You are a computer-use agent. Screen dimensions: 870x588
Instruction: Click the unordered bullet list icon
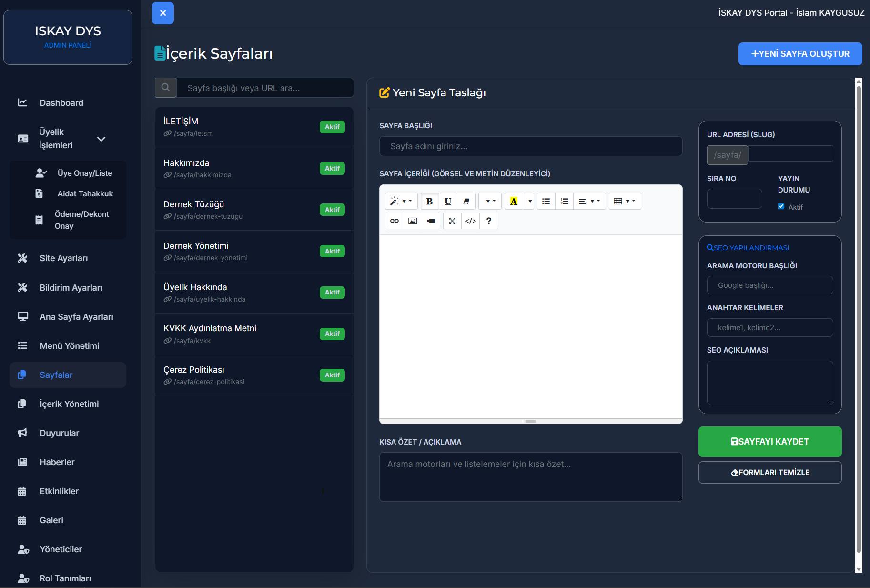(546, 202)
